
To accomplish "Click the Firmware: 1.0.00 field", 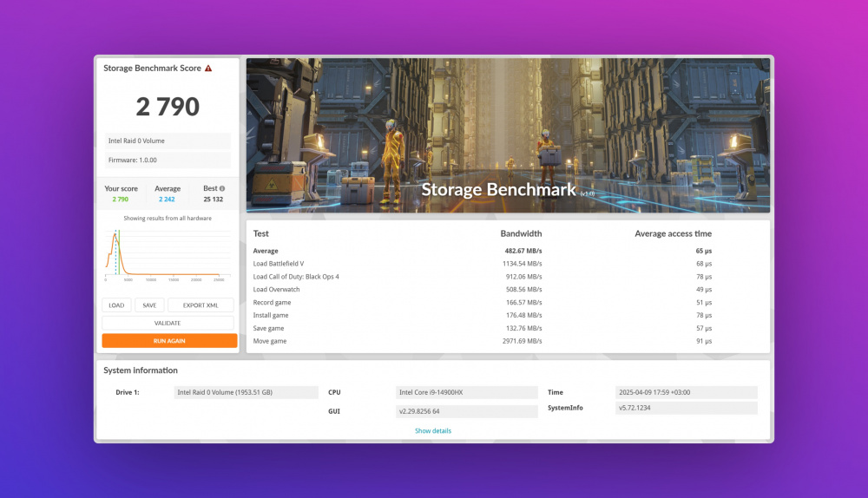I will tap(168, 160).
